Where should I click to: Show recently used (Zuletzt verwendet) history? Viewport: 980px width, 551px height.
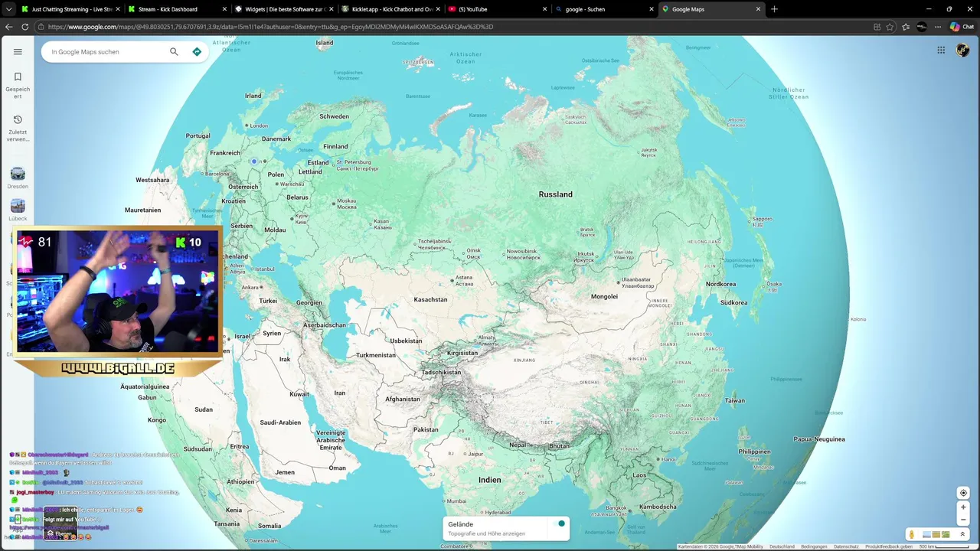(18, 129)
